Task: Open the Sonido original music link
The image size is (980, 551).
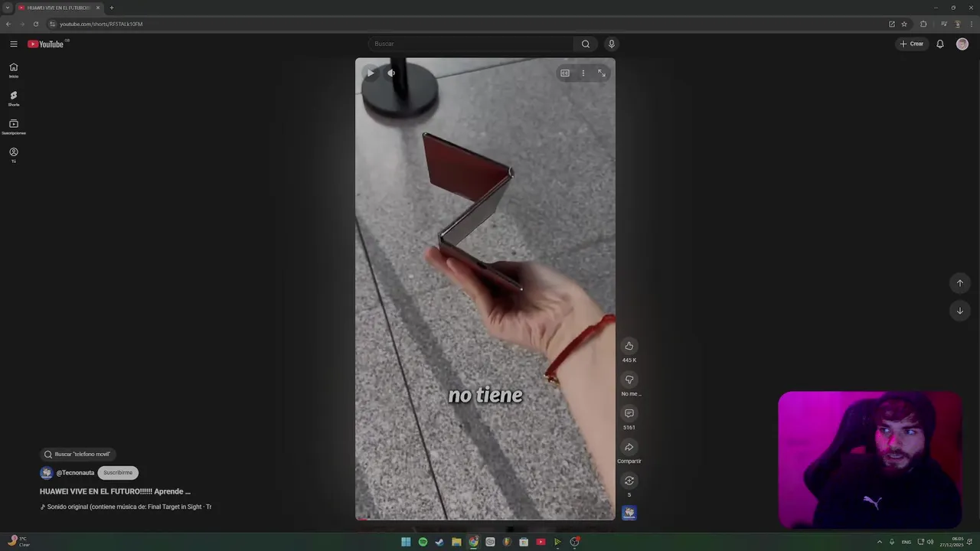Action: (126, 507)
